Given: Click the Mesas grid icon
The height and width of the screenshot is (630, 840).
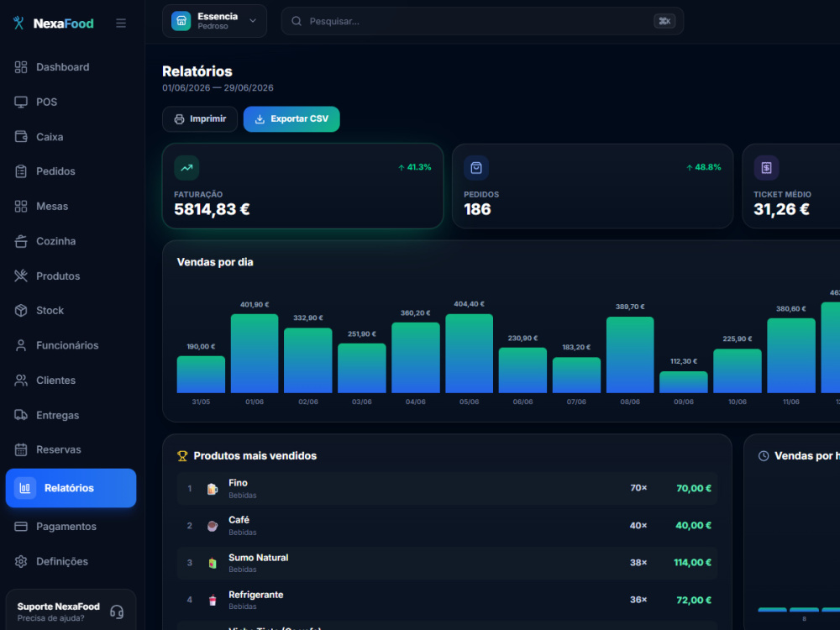Looking at the screenshot, I should [x=21, y=207].
